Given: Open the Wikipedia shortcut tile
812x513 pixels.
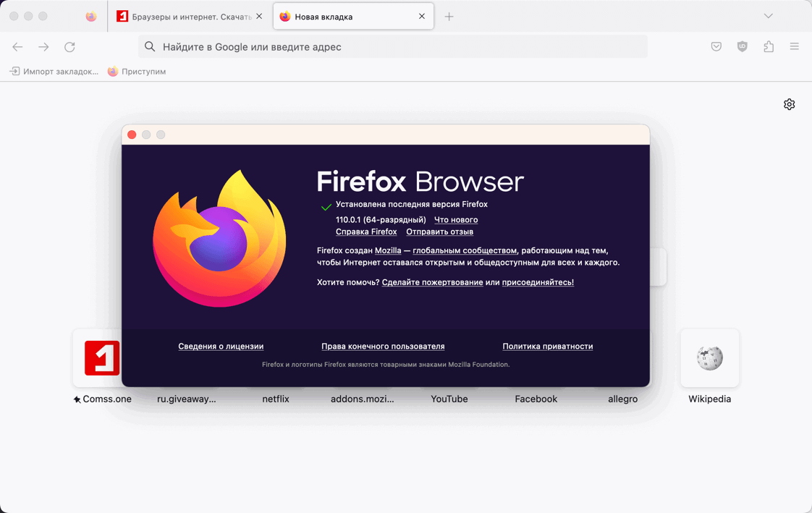Looking at the screenshot, I should coord(709,358).
